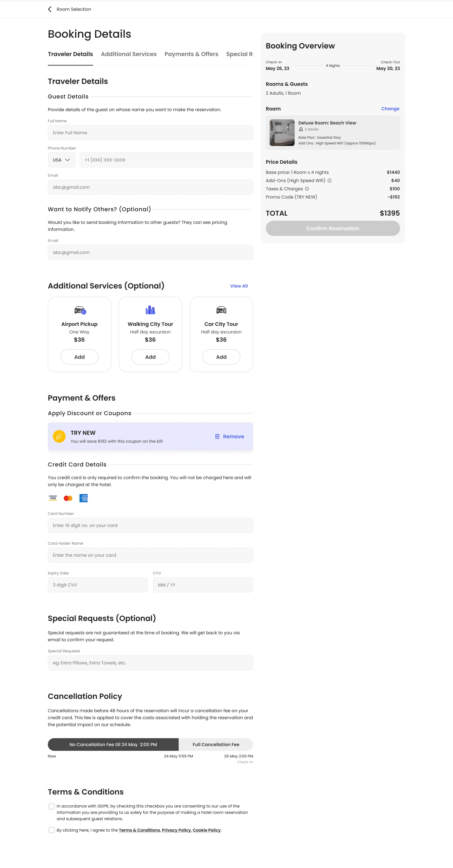This screenshot has height=868, width=453.
Task: Check the agree to Terms & Conditions checkbox
Action: (x=52, y=830)
